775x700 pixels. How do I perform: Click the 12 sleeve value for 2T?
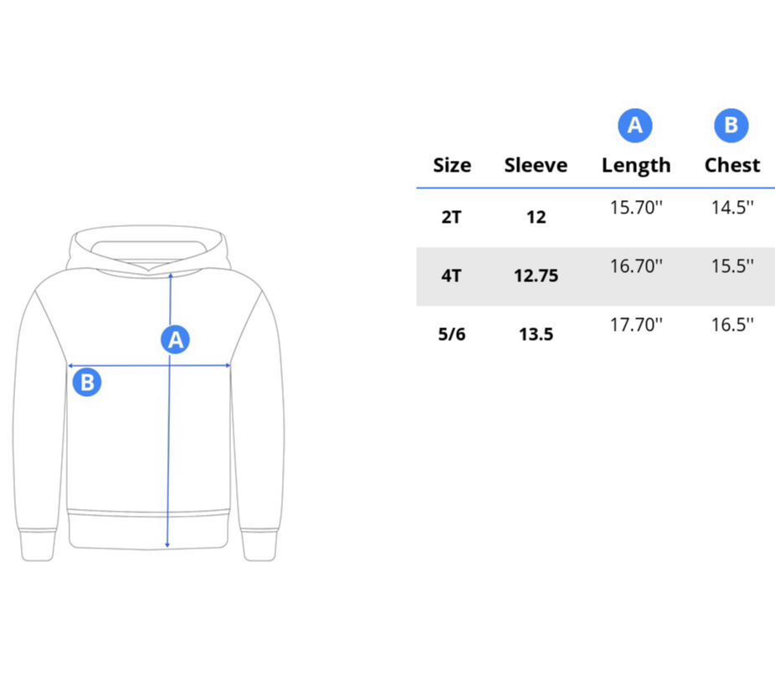536,217
